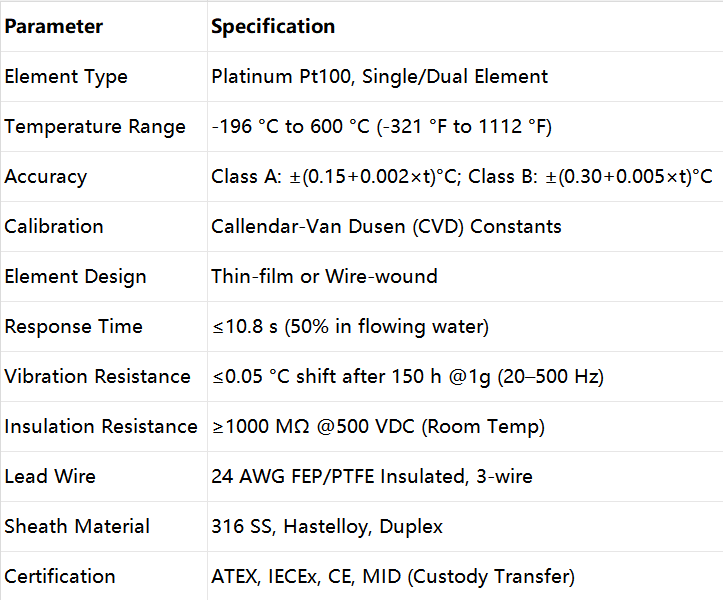Select the Lead Wire row label
The width and height of the screenshot is (723, 600).
coord(50,476)
